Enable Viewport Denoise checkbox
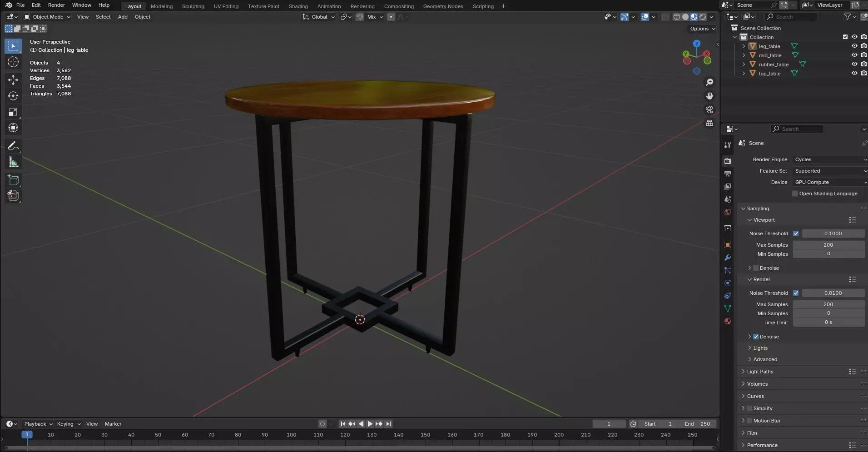 pyautogui.click(x=756, y=268)
